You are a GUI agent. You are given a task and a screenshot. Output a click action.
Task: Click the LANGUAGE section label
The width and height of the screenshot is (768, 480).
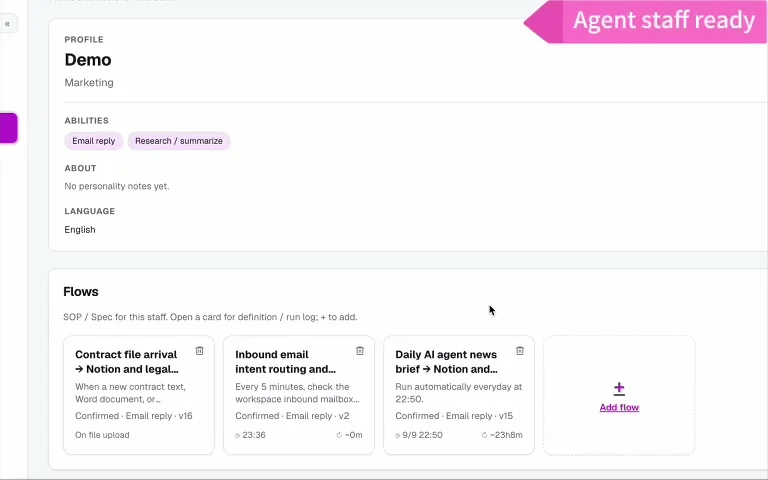tap(90, 211)
